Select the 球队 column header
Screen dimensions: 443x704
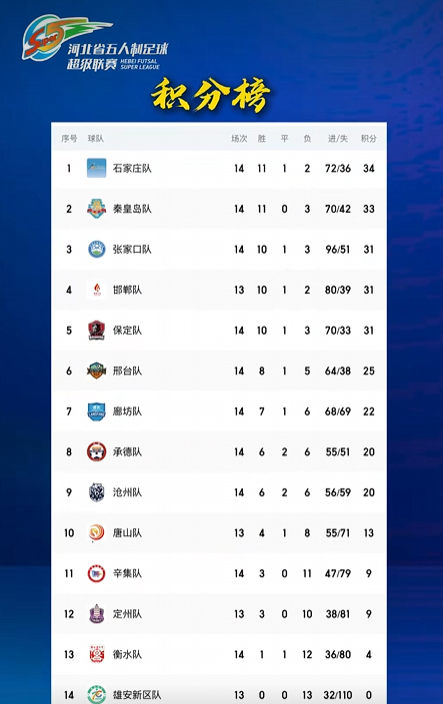tap(96, 138)
